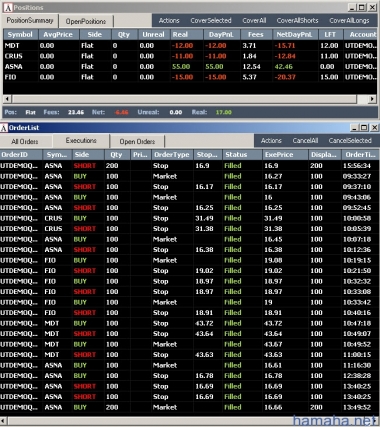Click CoverAll button
Viewport: 380px width, 427px height.
[254, 21]
